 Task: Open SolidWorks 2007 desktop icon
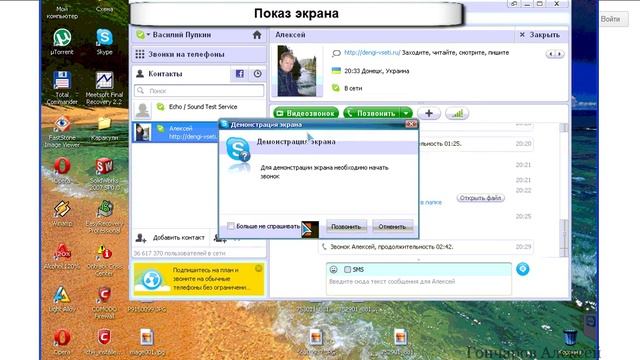coord(104,174)
